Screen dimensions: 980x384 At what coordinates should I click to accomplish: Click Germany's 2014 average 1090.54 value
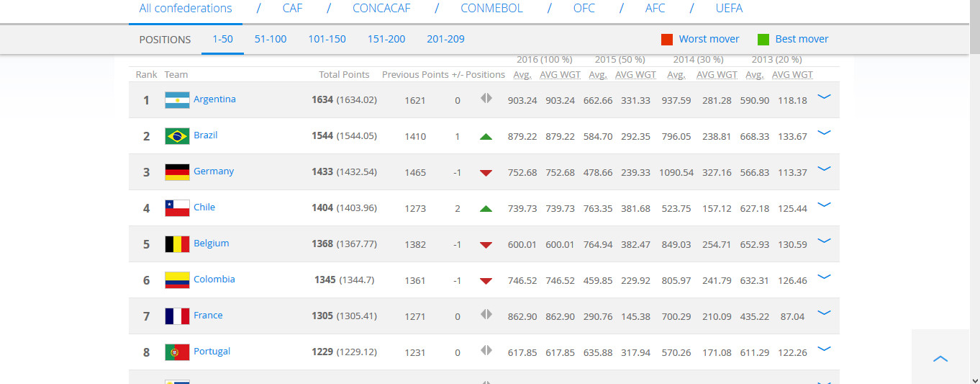pos(676,173)
